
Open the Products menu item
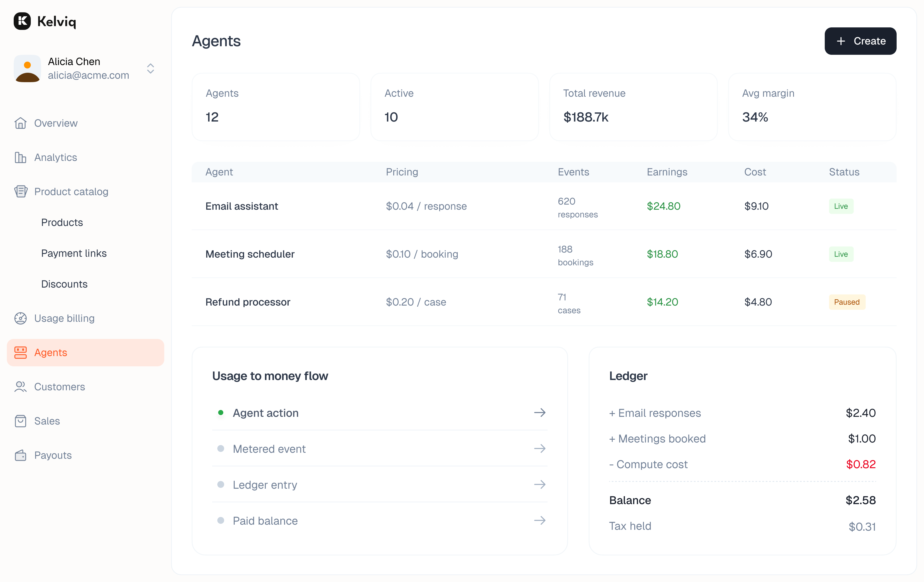point(62,222)
